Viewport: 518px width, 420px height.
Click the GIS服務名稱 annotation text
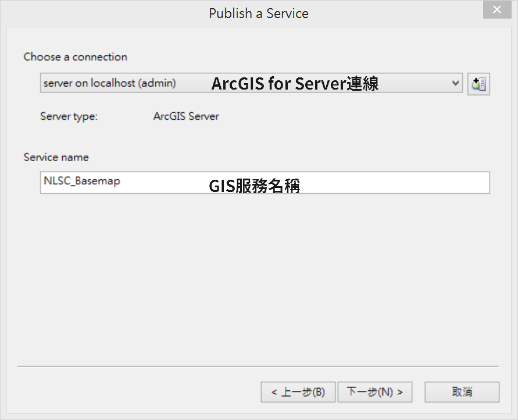255,186
